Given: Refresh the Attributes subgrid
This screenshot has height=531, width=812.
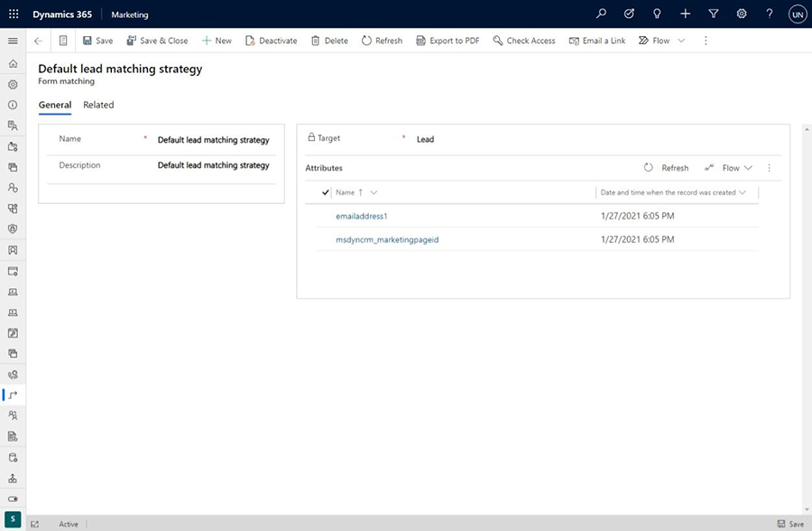Looking at the screenshot, I should tap(666, 168).
